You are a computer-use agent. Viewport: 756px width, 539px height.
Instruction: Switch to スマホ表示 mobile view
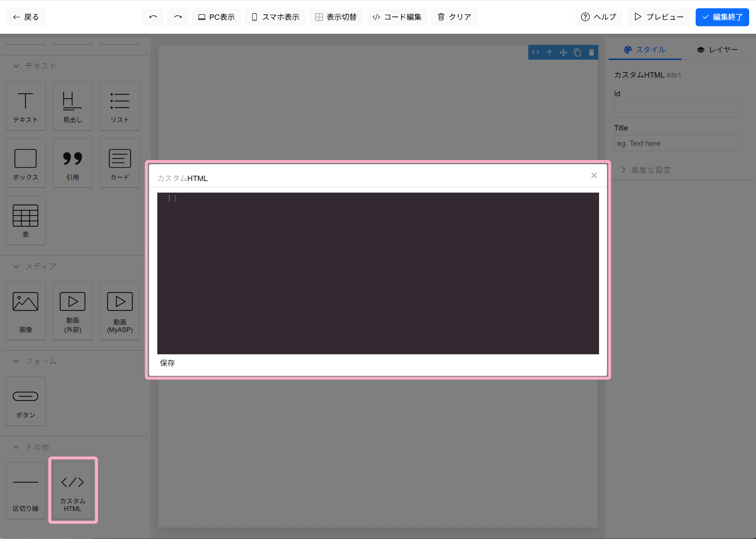tap(275, 17)
